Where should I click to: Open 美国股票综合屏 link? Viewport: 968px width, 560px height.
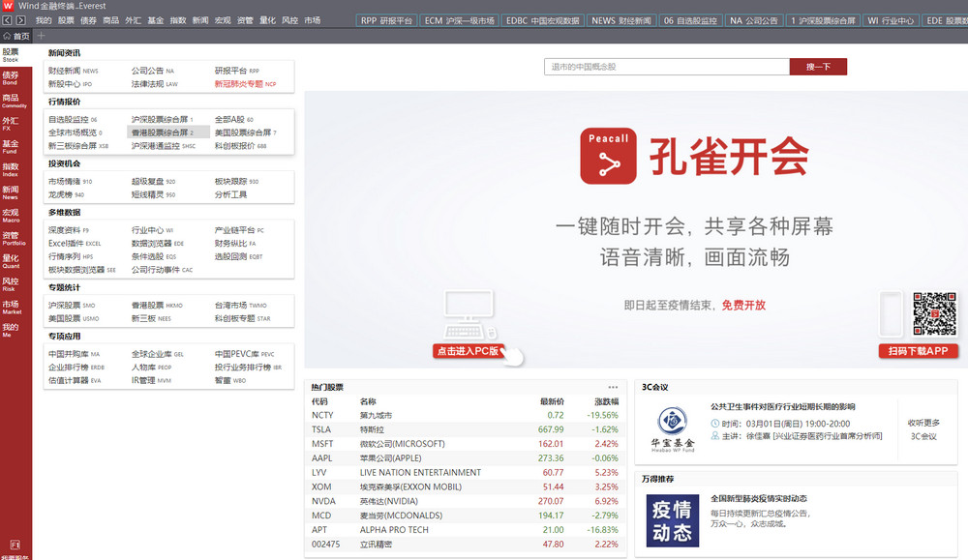(x=245, y=133)
